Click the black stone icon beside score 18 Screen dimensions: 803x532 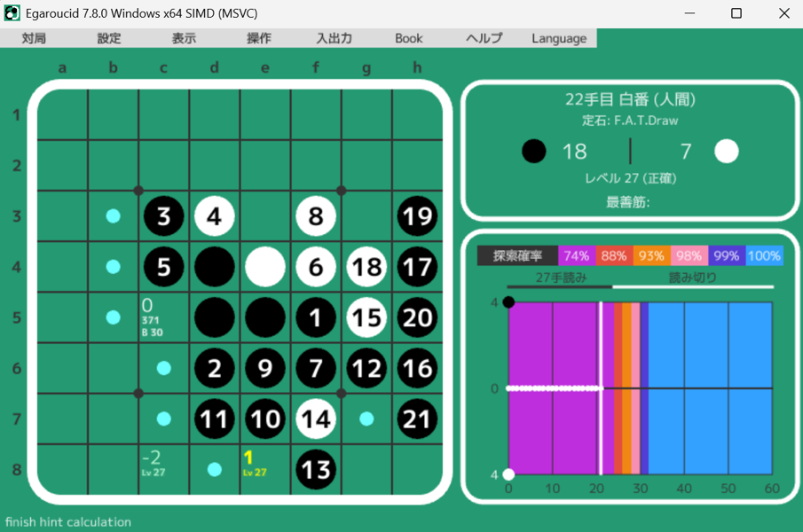coord(534,152)
